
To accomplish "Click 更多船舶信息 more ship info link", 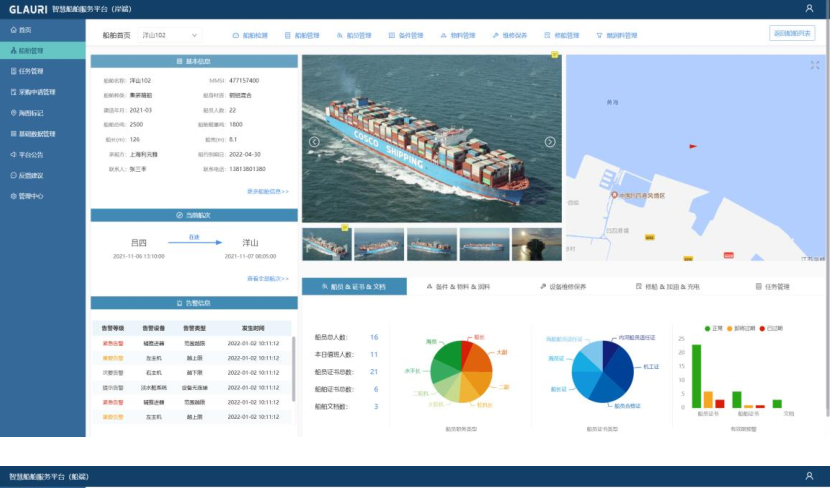I will tap(268, 190).
